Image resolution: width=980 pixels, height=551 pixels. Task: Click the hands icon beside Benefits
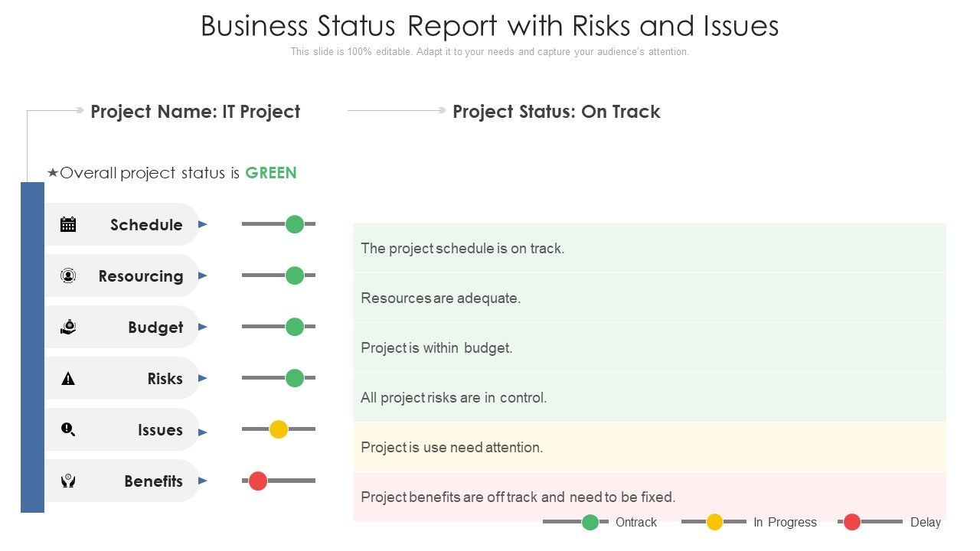pos(68,481)
